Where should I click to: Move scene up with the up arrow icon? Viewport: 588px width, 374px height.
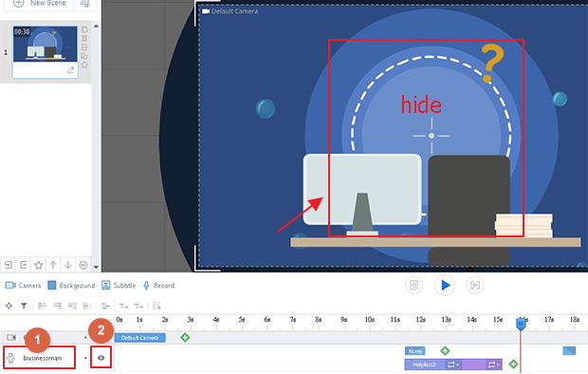coord(53,265)
